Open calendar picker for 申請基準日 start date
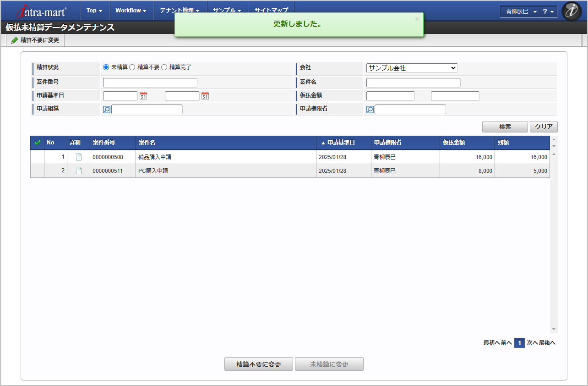588x386 pixels. 143,96
